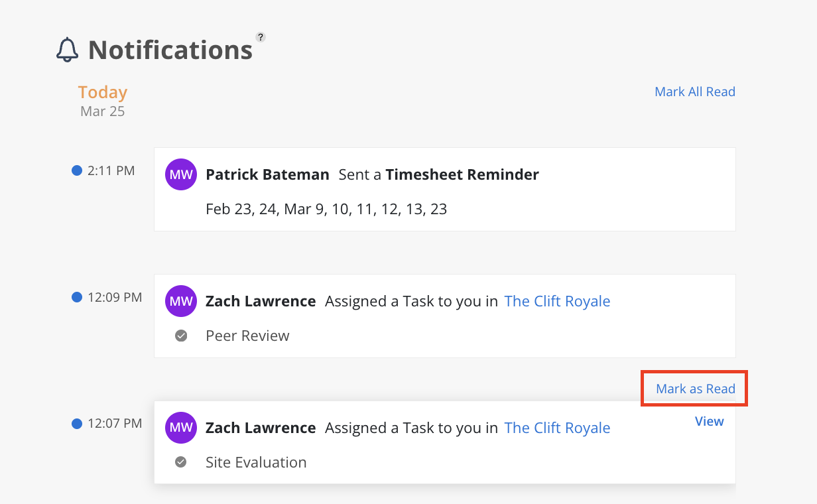Select the Site Evaluation task title
Screen dimensions: 817x504
[x=256, y=462]
